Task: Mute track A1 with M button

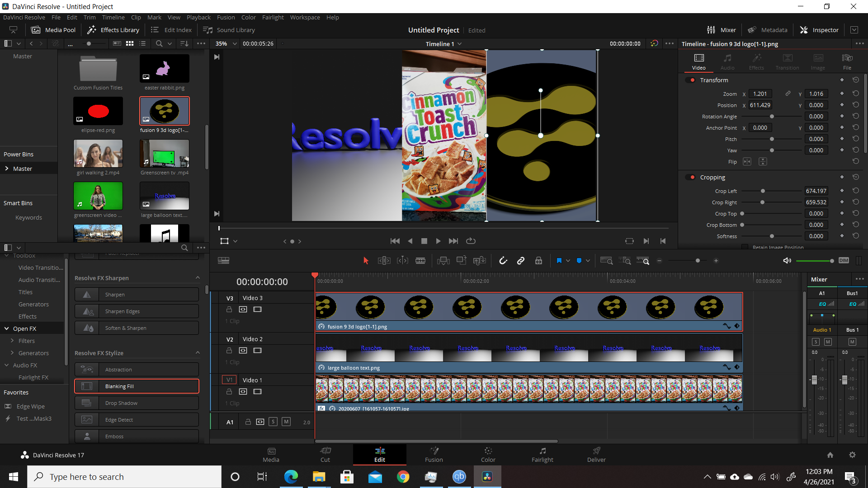Action: point(286,422)
